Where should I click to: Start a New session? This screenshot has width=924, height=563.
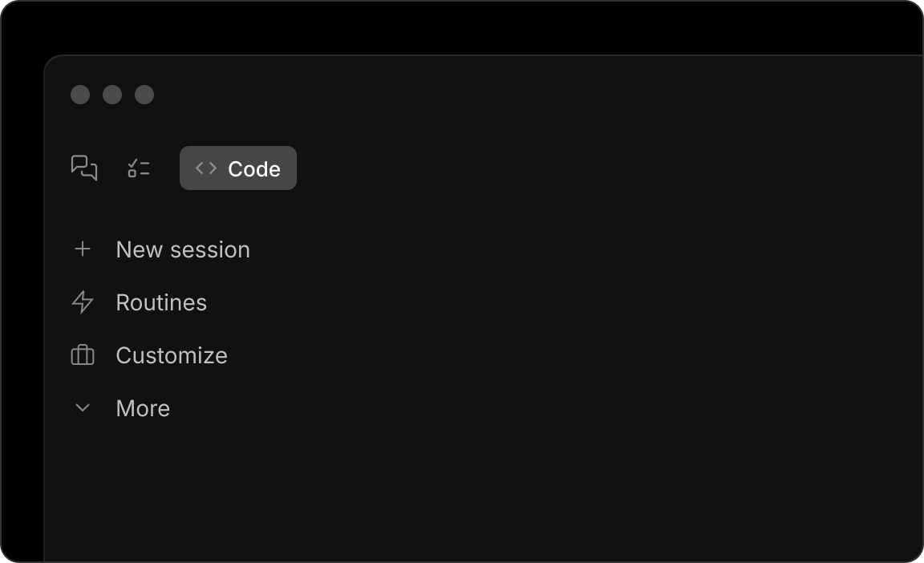pyautogui.click(x=182, y=249)
